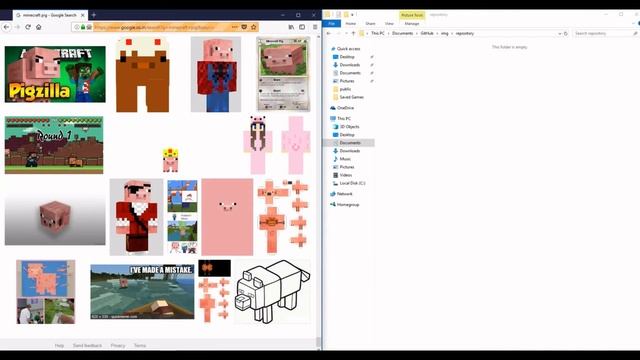
Task: Bookmark this page with the star icon
Action: pos(253,27)
